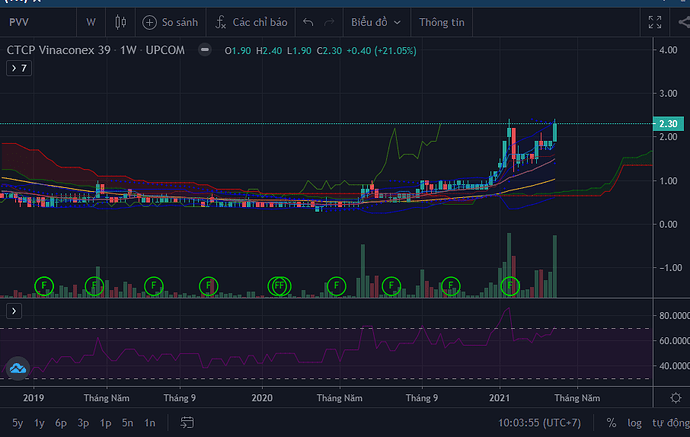The image size is (690, 437).
Task: Enter fullscreen chart mode
Action: [654, 21]
